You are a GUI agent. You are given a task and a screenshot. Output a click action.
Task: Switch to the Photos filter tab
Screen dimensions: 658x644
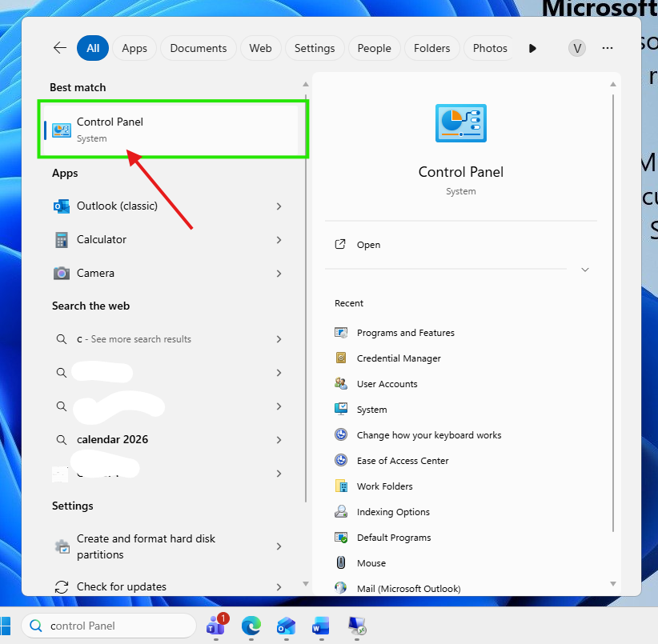tap(490, 48)
